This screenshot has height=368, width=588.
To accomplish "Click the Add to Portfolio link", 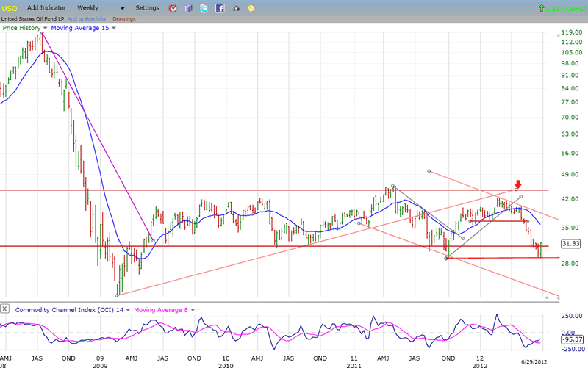I will click(87, 18).
